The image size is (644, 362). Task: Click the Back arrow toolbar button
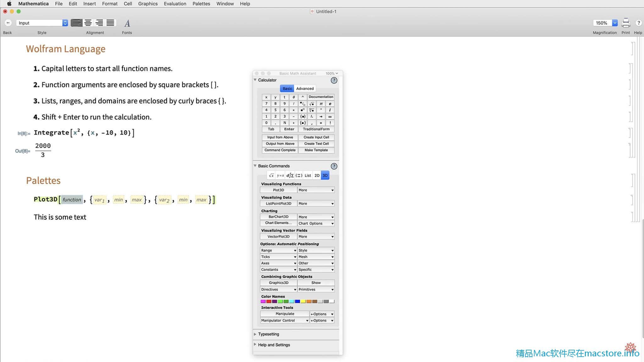click(x=8, y=23)
